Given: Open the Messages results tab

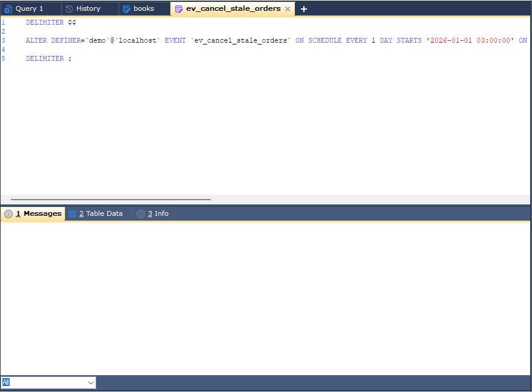Looking at the screenshot, I should [x=33, y=213].
